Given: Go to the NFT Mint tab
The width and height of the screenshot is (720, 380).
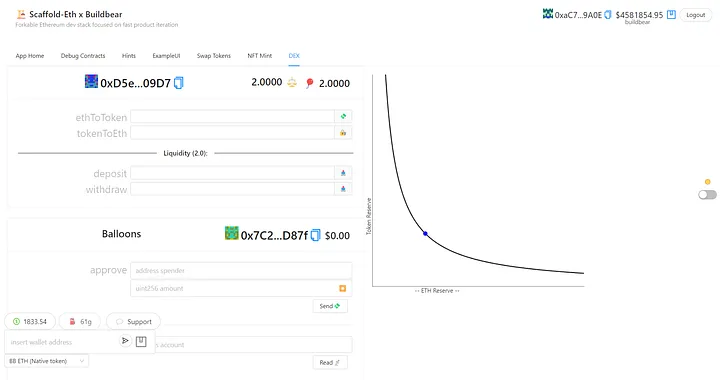Looking at the screenshot, I should point(259,56).
